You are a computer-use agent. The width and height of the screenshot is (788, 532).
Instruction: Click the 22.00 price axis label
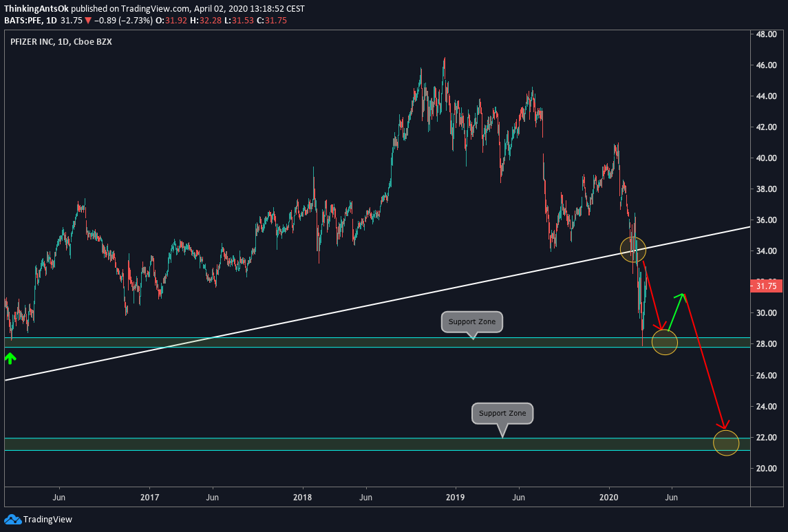tap(767, 438)
